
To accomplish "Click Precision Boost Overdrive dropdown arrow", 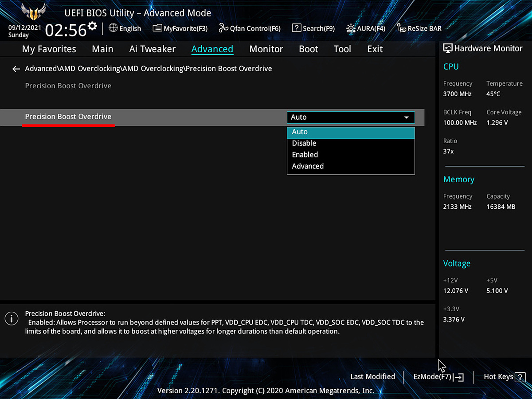I will click(x=407, y=117).
